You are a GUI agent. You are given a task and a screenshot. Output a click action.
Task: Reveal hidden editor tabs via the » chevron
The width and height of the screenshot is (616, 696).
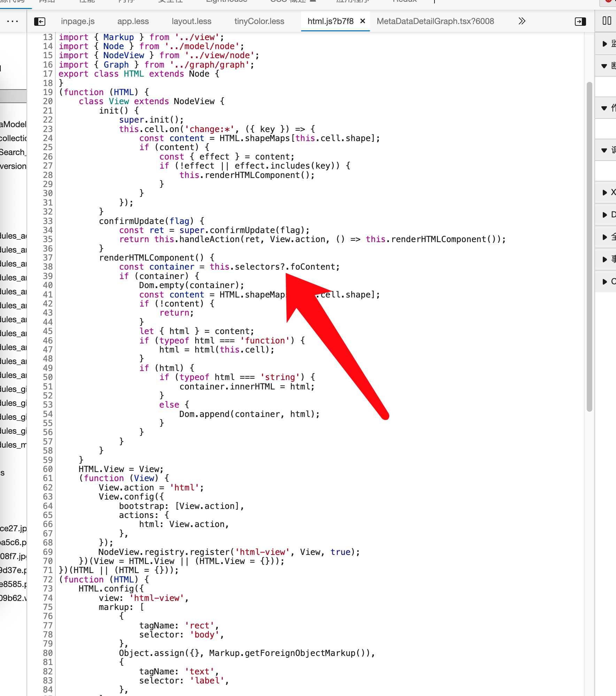pyautogui.click(x=522, y=21)
